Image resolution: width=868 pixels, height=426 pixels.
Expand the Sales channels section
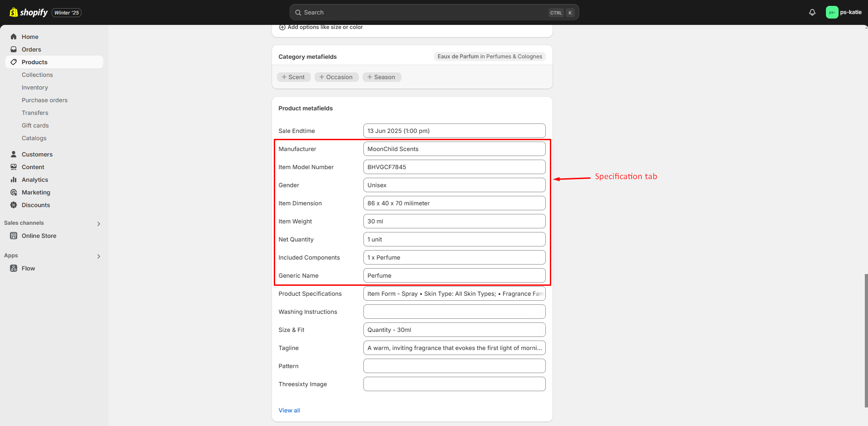point(98,223)
